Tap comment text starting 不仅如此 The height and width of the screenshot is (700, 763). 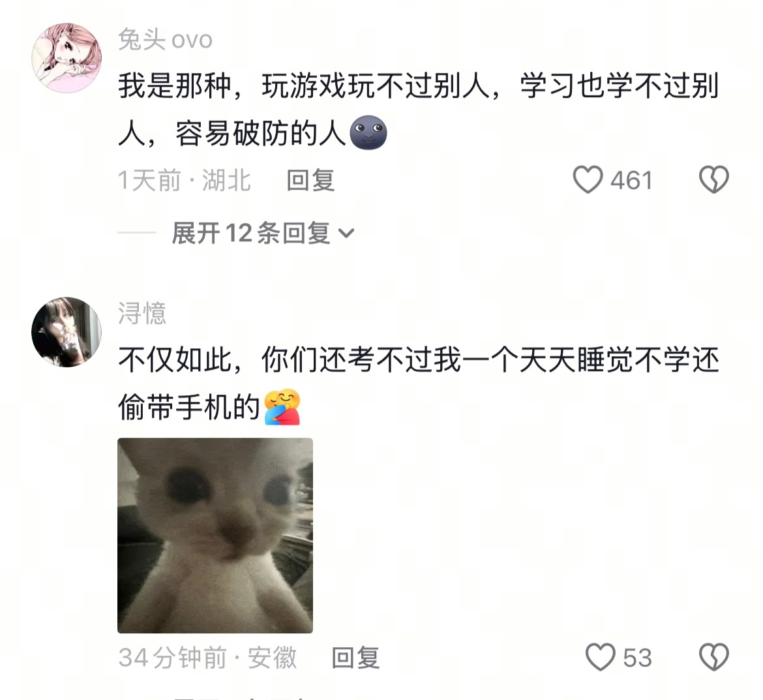(419, 384)
